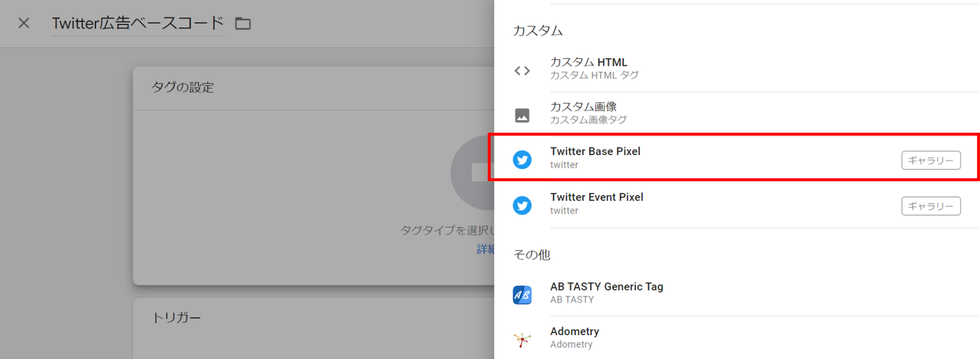This screenshot has height=359, width=980.
Task: Click the タグタイプを選択 placeholder text
Action: pos(447,230)
